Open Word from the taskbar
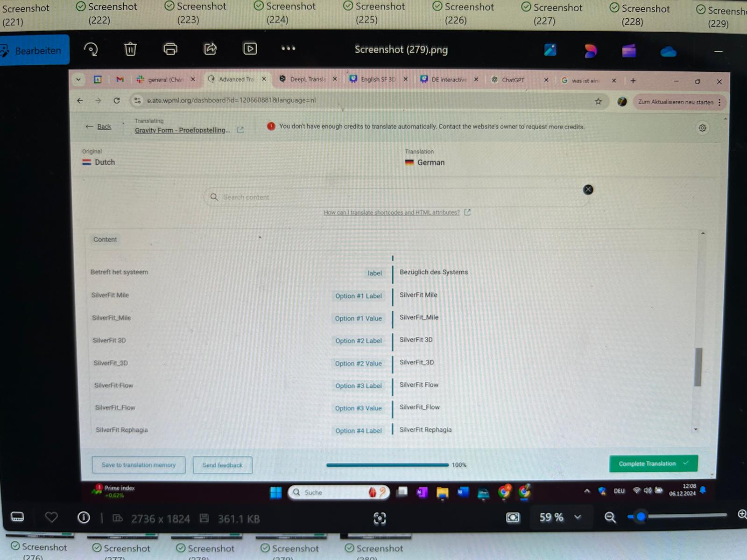Image resolution: width=747 pixels, height=560 pixels. tap(463, 492)
